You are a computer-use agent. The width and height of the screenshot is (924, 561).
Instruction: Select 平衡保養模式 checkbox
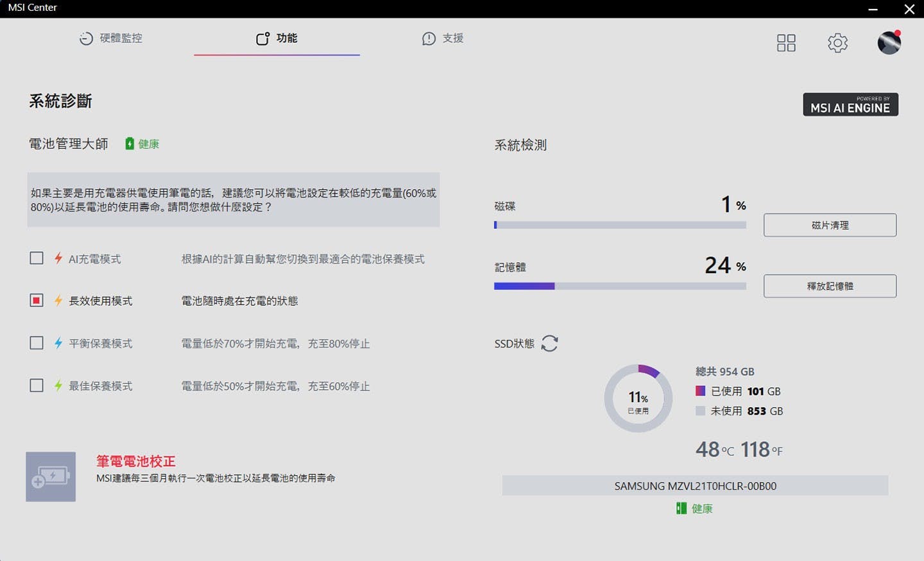click(x=37, y=342)
